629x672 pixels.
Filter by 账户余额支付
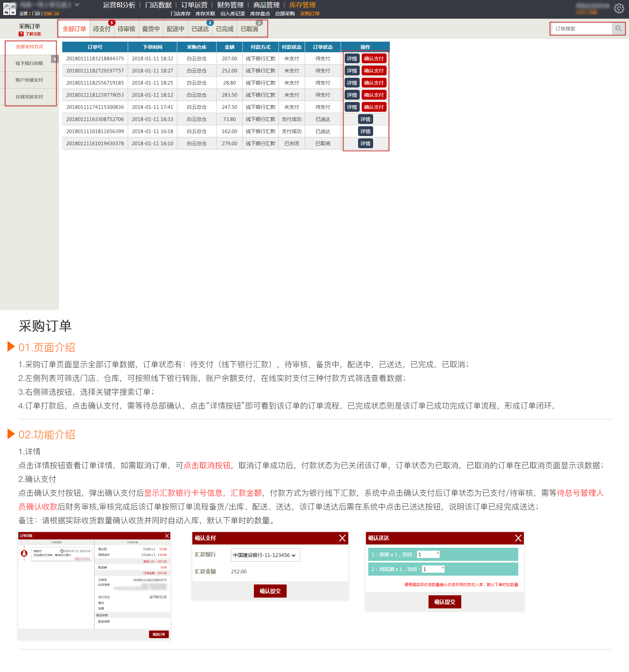click(29, 80)
